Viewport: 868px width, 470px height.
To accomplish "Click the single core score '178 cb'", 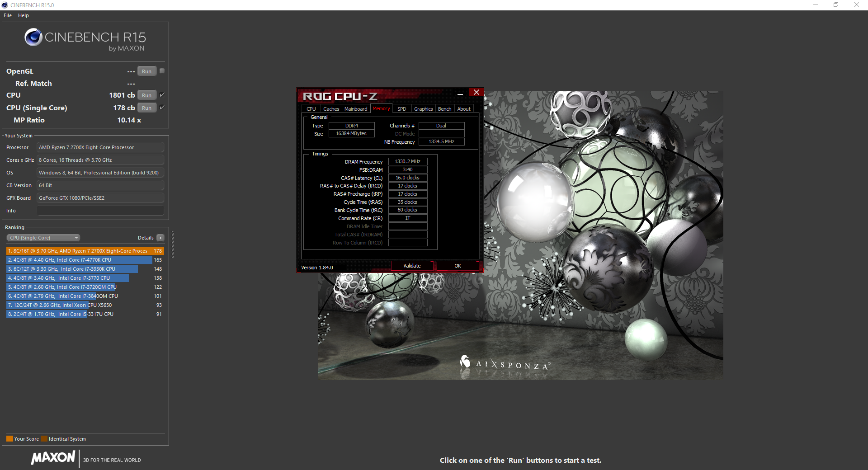I will click(x=124, y=108).
